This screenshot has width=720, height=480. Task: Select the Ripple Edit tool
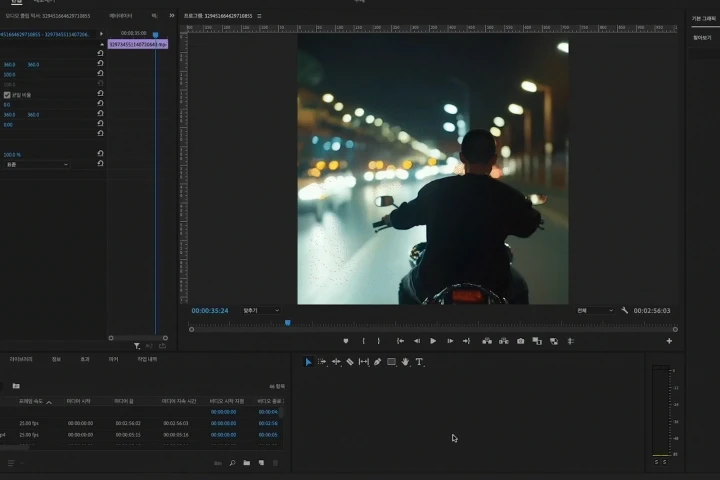point(336,362)
